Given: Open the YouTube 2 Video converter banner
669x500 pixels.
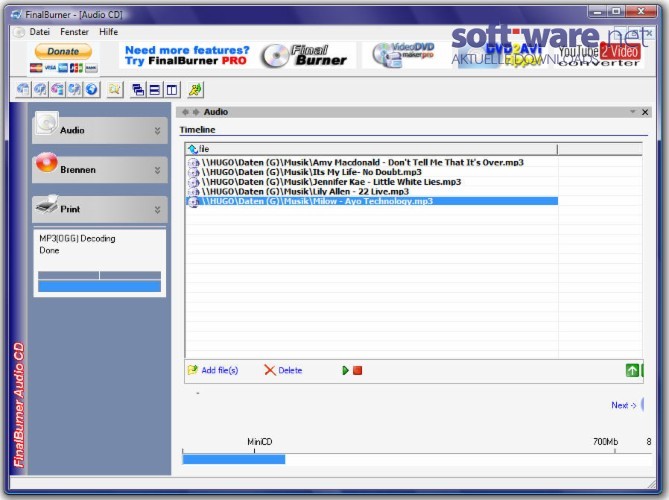Looking at the screenshot, I should pyautogui.click(x=599, y=55).
